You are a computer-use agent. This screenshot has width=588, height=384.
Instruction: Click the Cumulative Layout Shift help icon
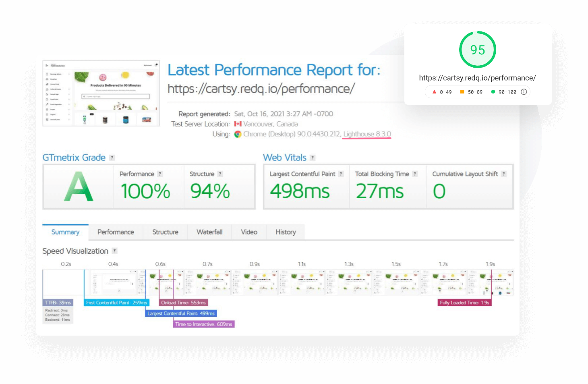pyautogui.click(x=504, y=174)
